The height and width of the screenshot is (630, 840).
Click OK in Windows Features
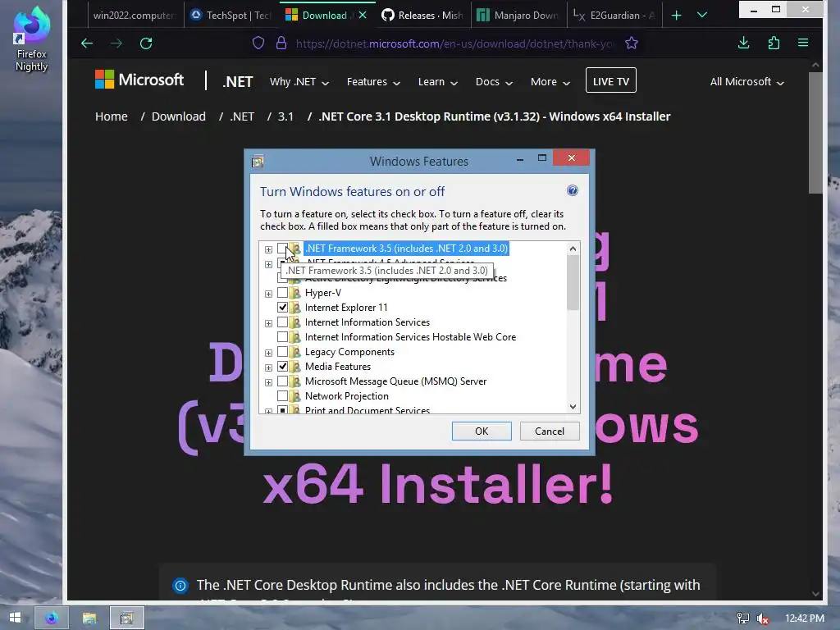point(482,431)
